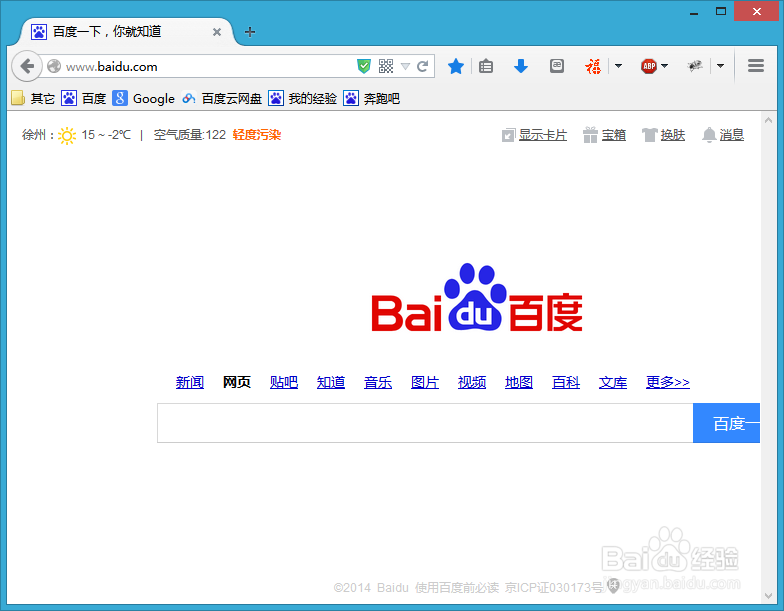Screen dimensions: 784x611
Task: Click the 空气质量:122 text
Action: click(190, 134)
